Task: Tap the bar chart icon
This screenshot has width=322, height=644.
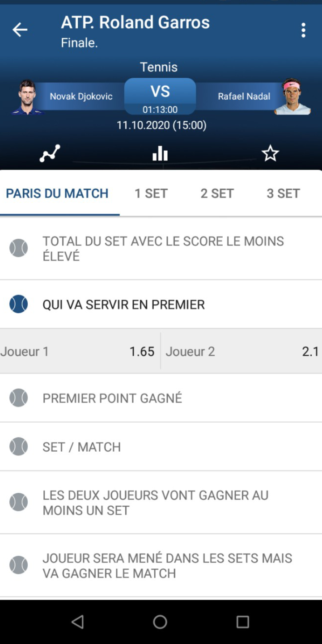Action: point(160,153)
